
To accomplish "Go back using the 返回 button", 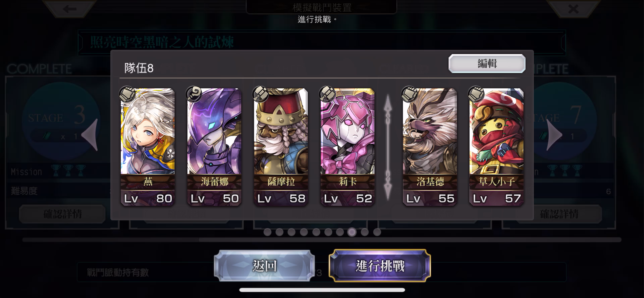I will [x=264, y=266].
